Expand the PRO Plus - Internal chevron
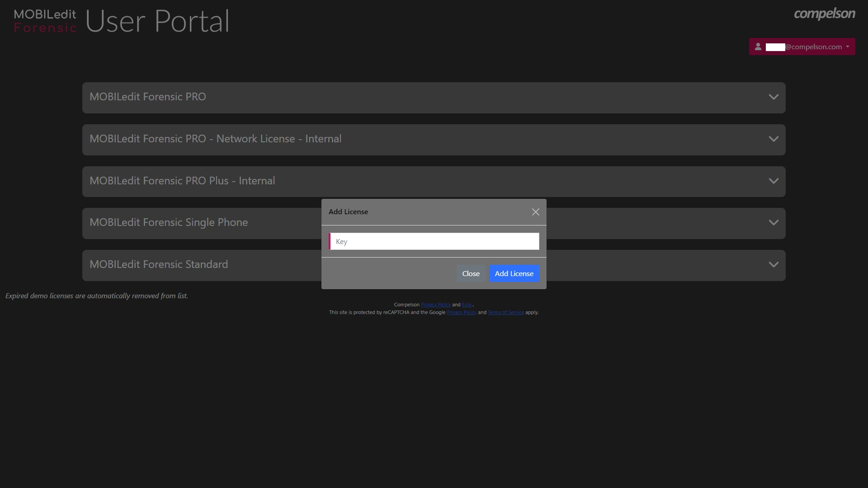Image resolution: width=868 pixels, height=488 pixels. tap(774, 181)
